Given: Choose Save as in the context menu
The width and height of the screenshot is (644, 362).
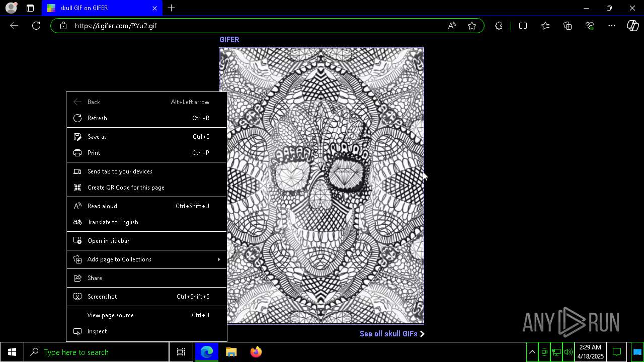Looking at the screenshot, I should [x=146, y=137].
